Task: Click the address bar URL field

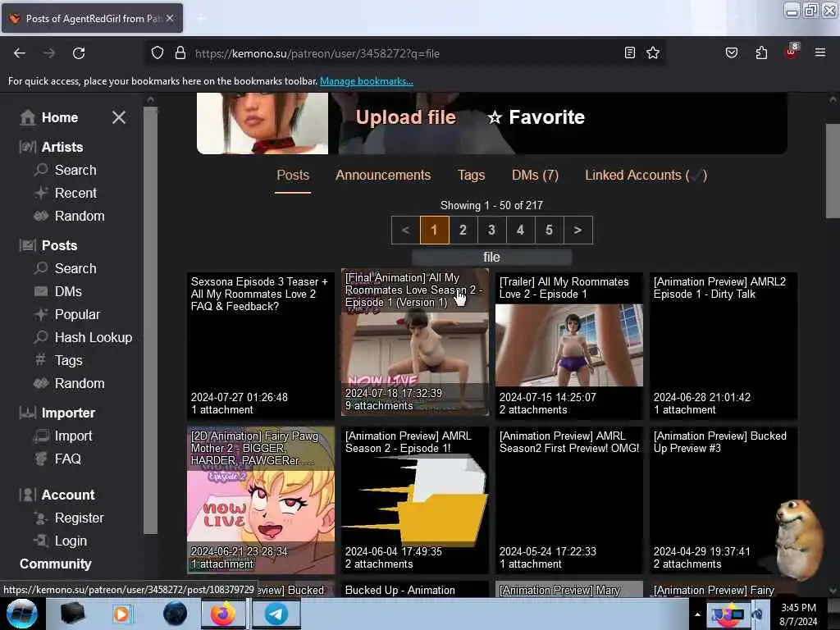Action: (x=407, y=53)
